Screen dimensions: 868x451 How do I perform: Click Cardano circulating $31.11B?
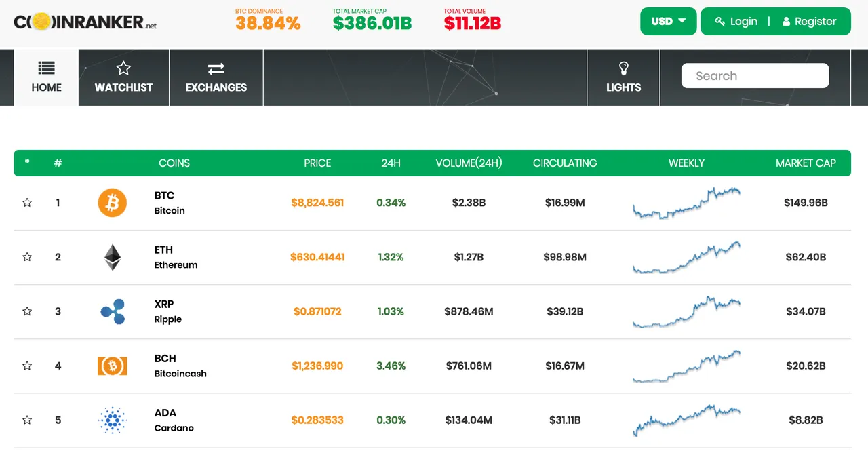point(565,420)
